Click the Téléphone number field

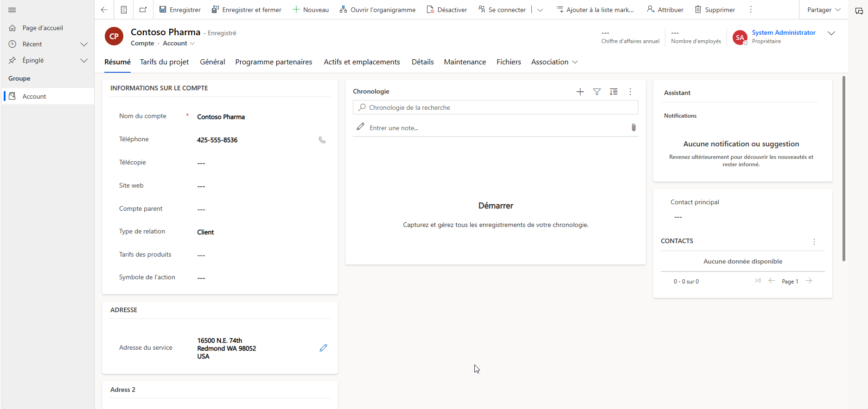point(254,140)
